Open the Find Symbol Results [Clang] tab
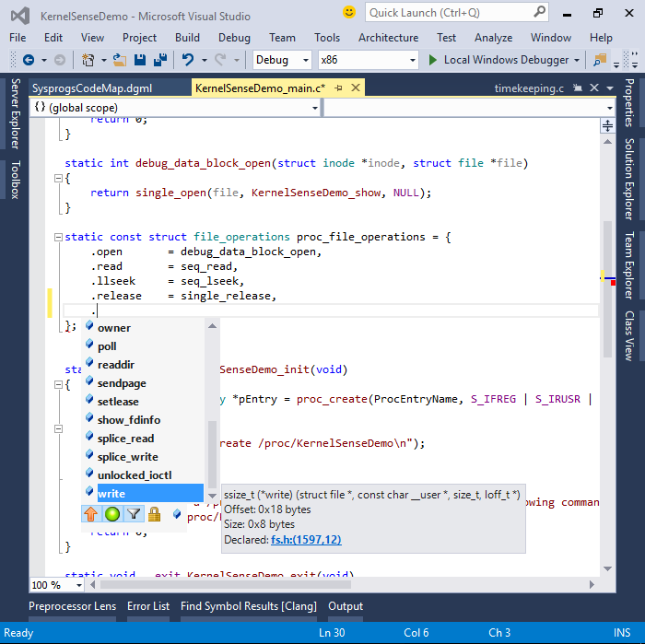This screenshot has width=645, height=644. coord(249,606)
